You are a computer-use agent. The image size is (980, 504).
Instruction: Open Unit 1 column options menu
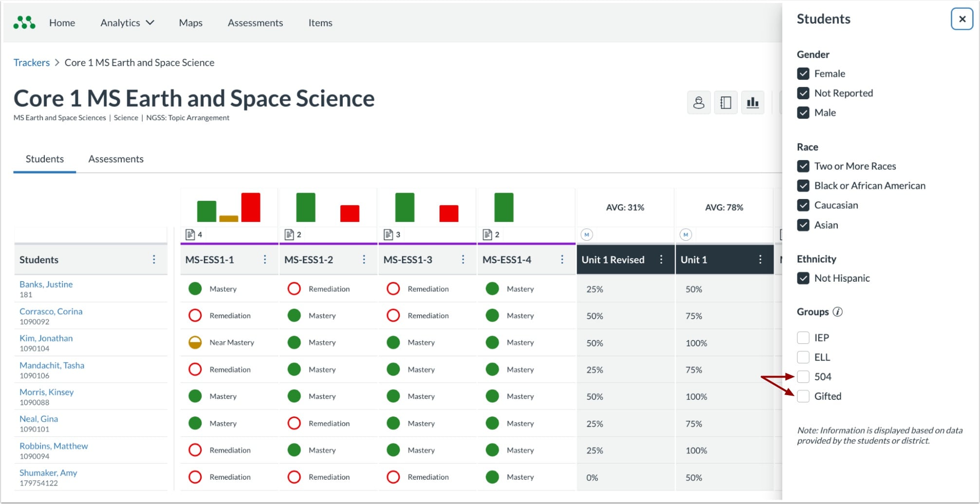coord(760,259)
